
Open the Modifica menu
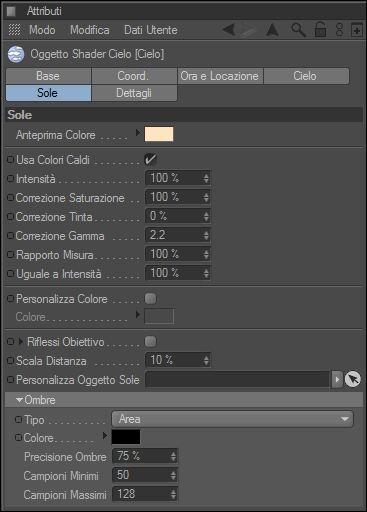tap(89, 30)
